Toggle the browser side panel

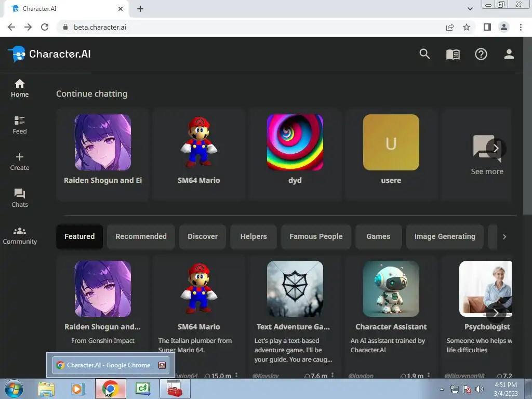pyautogui.click(x=487, y=27)
